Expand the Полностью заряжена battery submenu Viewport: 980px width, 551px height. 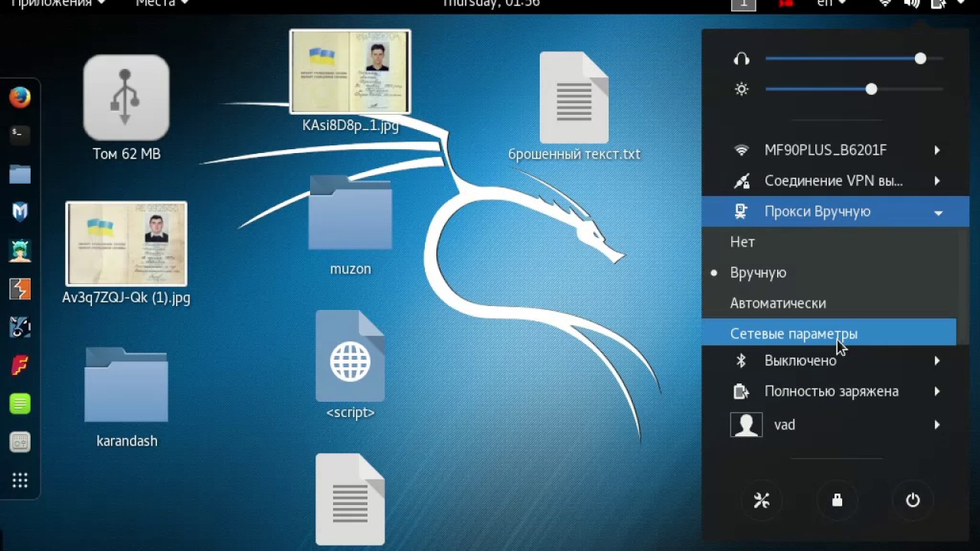click(835, 391)
